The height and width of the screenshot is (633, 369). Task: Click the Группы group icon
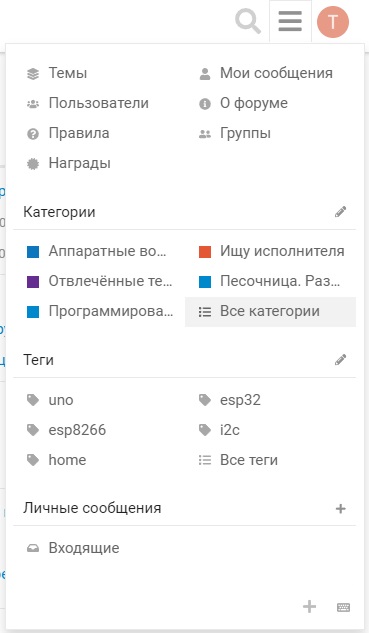coord(205,134)
